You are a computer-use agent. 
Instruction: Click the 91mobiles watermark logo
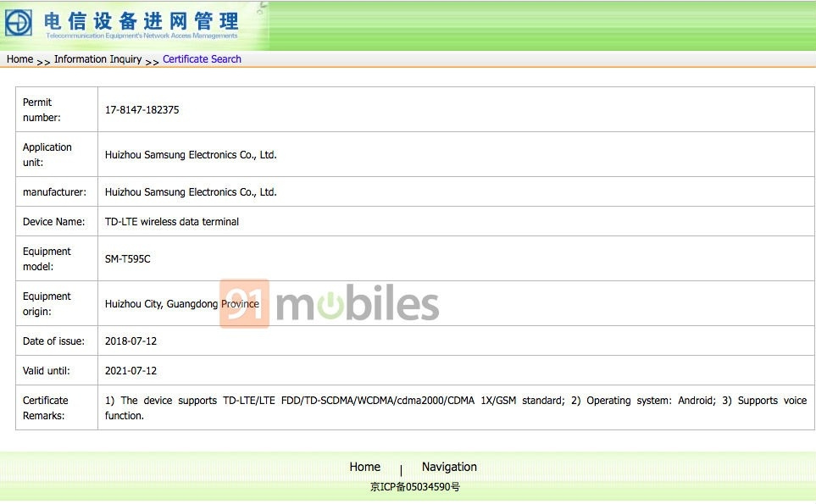click(x=330, y=304)
